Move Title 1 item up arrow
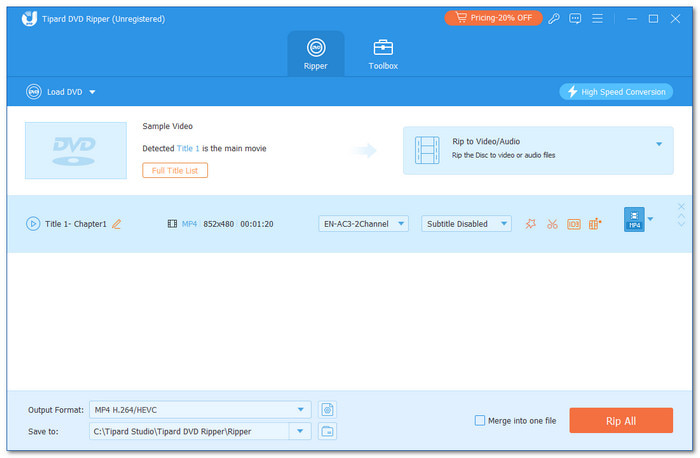The height and width of the screenshot is (458, 700). pyautogui.click(x=681, y=216)
